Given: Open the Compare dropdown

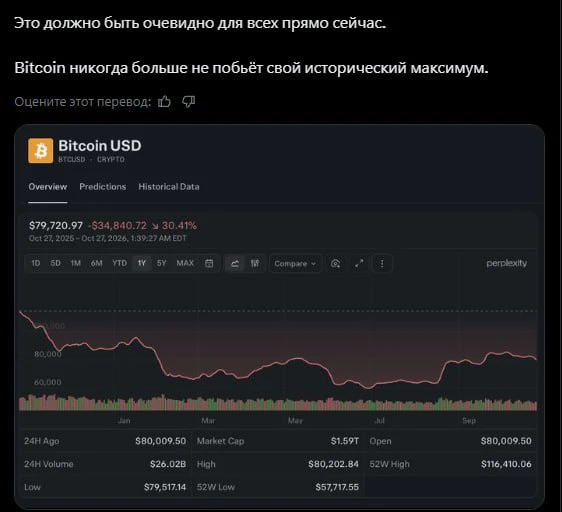Looking at the screenshot, I should [x=295, y=264].
